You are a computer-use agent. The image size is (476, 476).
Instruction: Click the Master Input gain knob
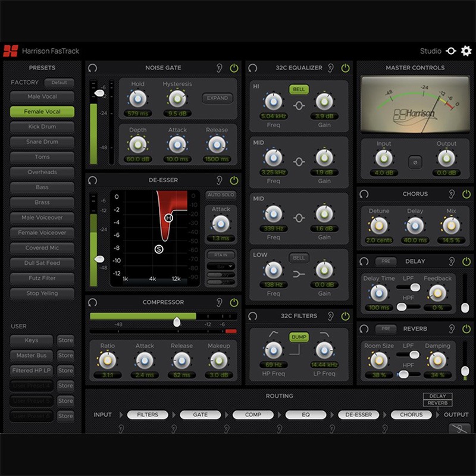(x=384, y=158)
